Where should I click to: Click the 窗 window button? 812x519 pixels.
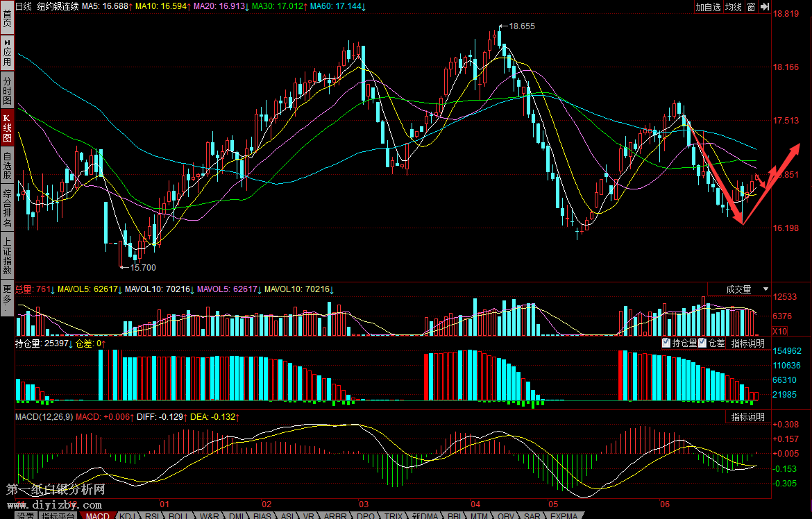tap(751, 7)
